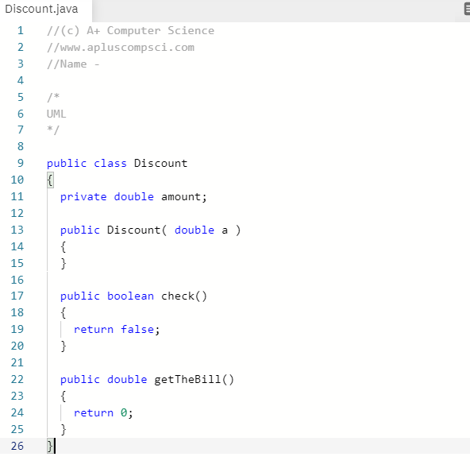
Task: Click the opening brace on line 23
Action: [63, 397]
